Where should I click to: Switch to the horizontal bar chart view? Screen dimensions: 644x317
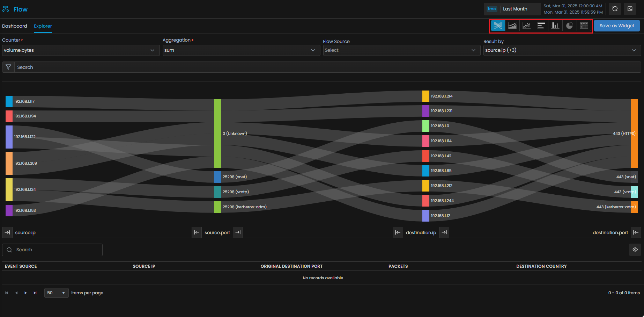coord(541,26)
